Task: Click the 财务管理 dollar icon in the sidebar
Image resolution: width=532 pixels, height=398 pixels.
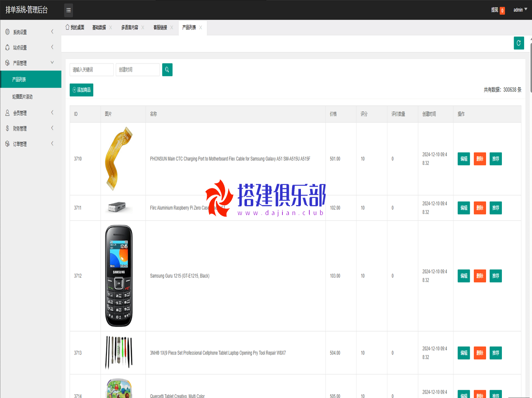Action: click(7, 128)
